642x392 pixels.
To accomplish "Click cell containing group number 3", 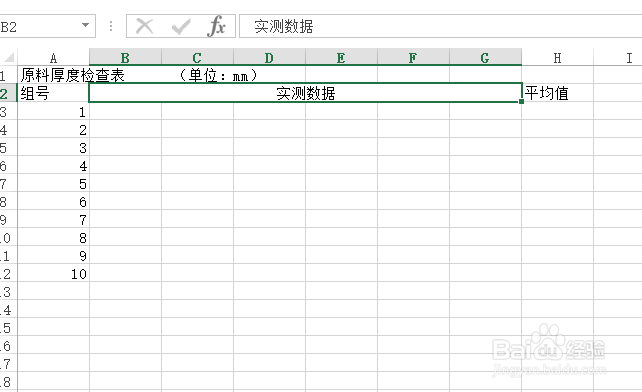I will click(54, 147).
